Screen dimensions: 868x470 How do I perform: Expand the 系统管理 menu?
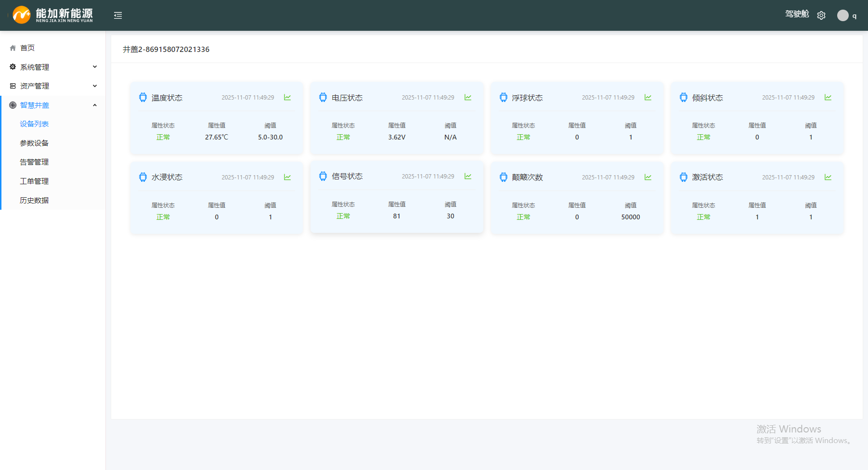tap(53, 67)
